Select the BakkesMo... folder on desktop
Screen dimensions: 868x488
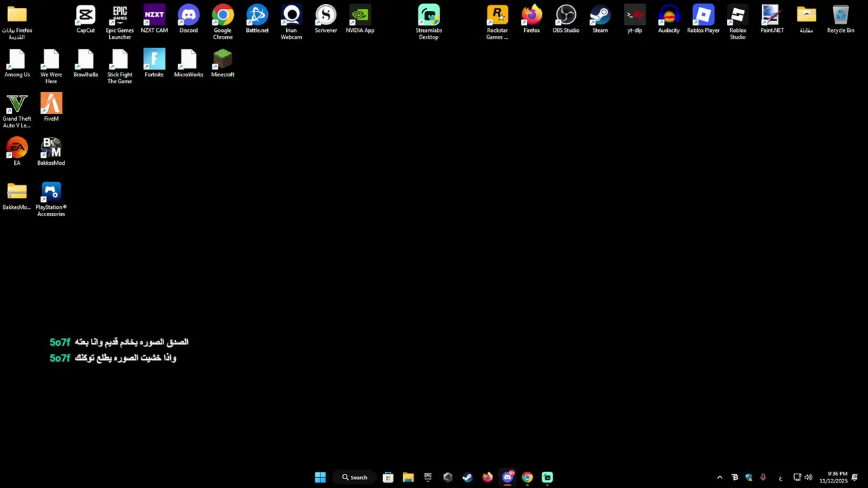(x=17, y=197)
